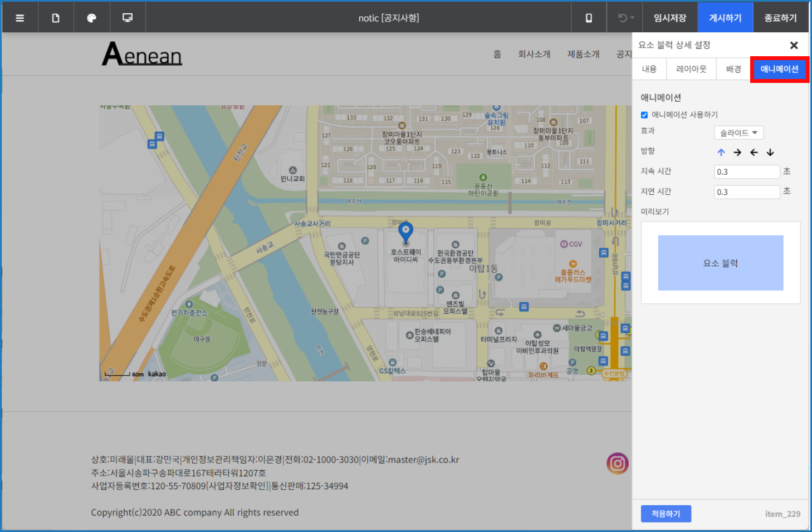Toggle the 애니메이션 사용하기 checkbox
This screenshot has width=812, height=532.
pos(644,115)
